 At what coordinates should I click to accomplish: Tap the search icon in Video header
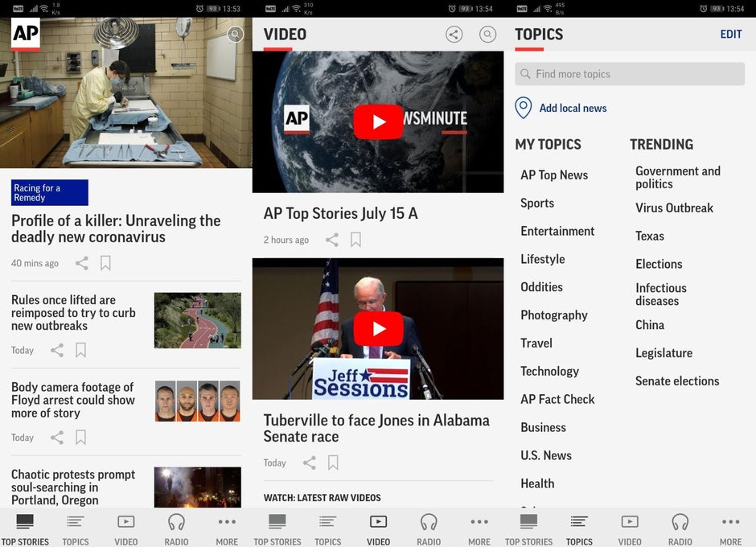pos(487,35)
